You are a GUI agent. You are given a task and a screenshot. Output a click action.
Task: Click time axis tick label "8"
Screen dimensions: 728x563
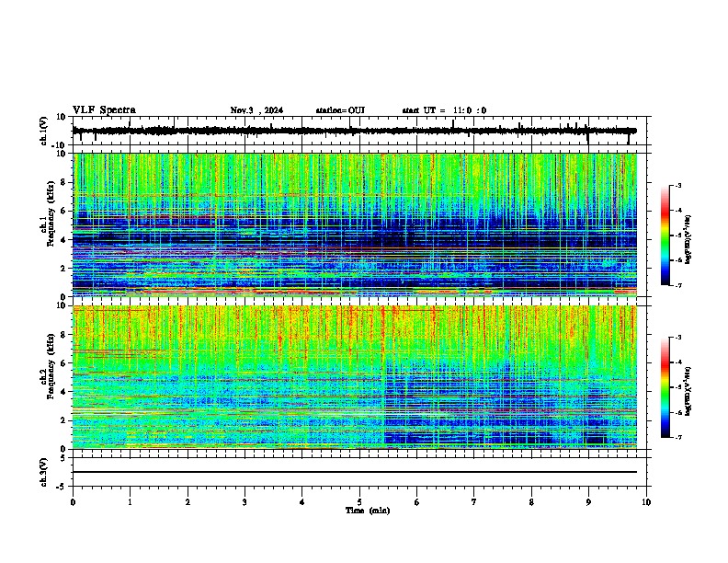531,502
